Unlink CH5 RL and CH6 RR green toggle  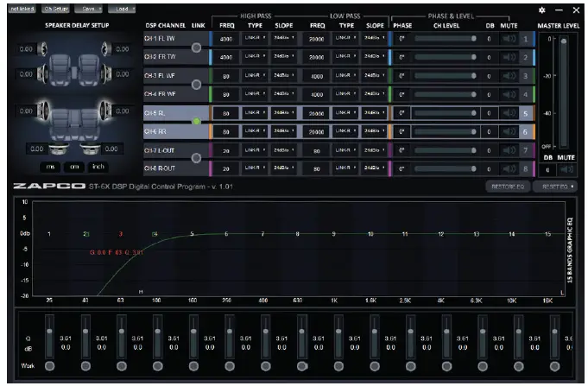[196, 121]
